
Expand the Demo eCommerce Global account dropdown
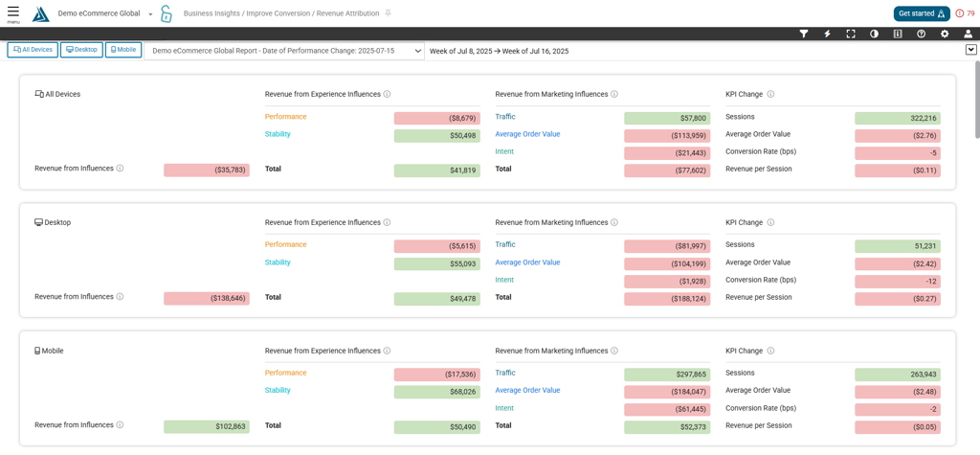(150, 13)
